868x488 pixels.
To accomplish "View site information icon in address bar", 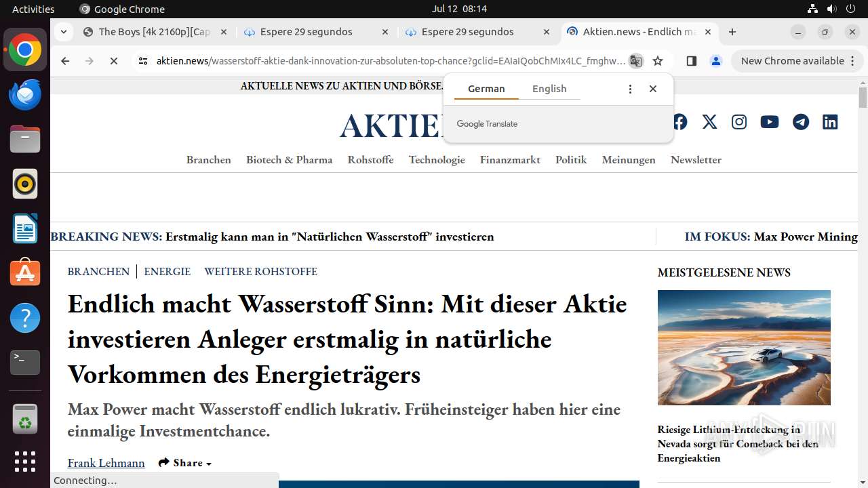I will tap(142, 61).
